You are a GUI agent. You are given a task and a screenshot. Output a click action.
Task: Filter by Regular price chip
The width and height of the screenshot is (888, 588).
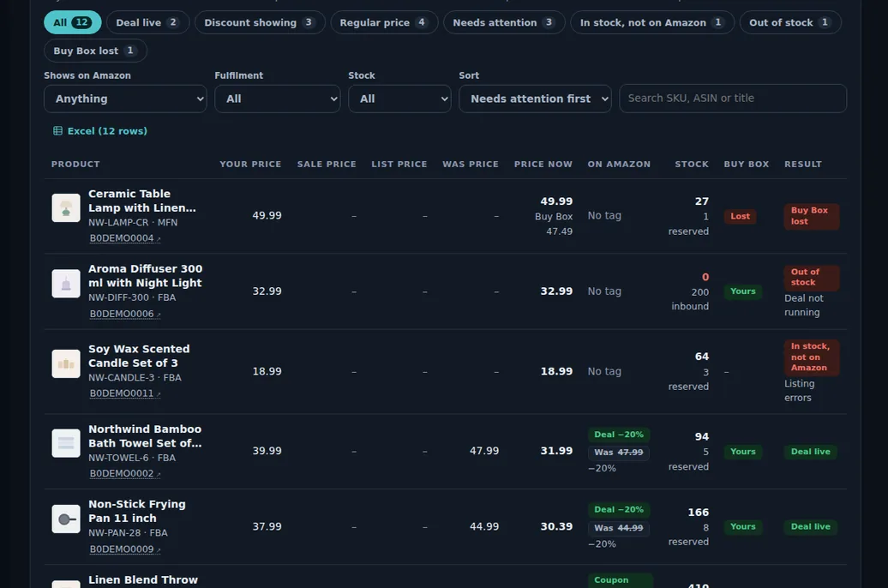(x=384, y=22)
